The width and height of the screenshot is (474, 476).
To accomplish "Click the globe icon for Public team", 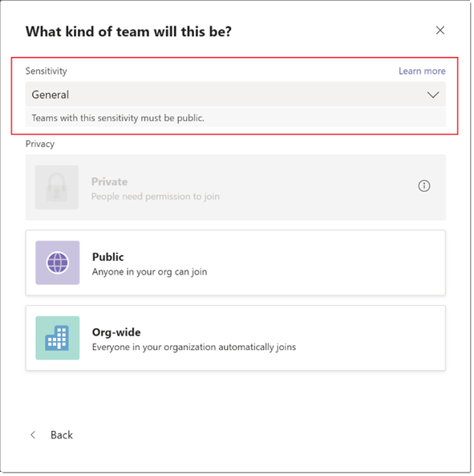I will pos(58,264).
